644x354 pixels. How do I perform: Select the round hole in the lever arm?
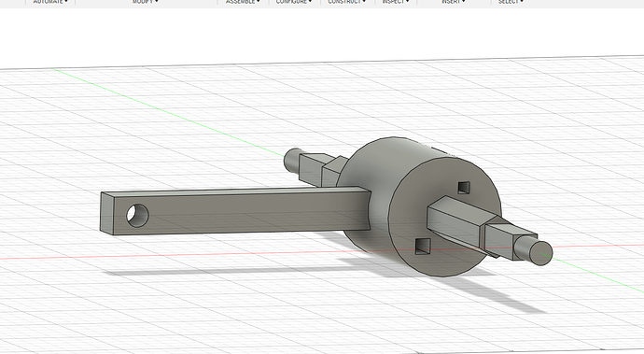137,216
